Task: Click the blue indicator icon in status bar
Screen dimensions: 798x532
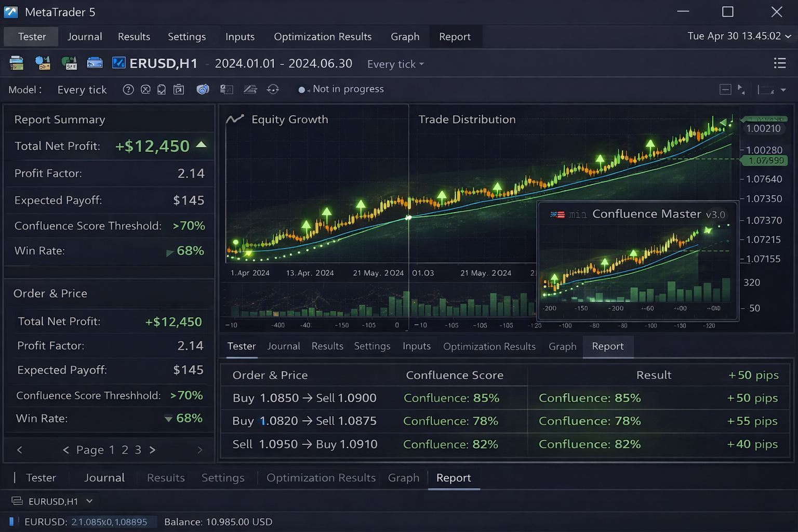Action: [x=11, y=521]
